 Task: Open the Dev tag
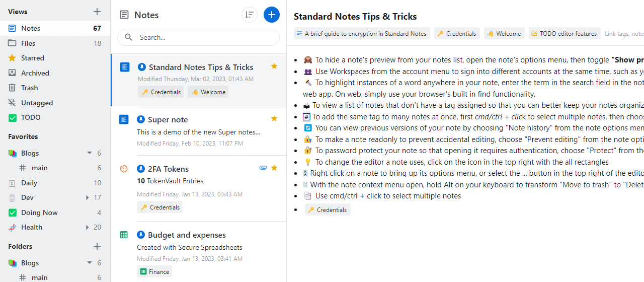(55, 197)
